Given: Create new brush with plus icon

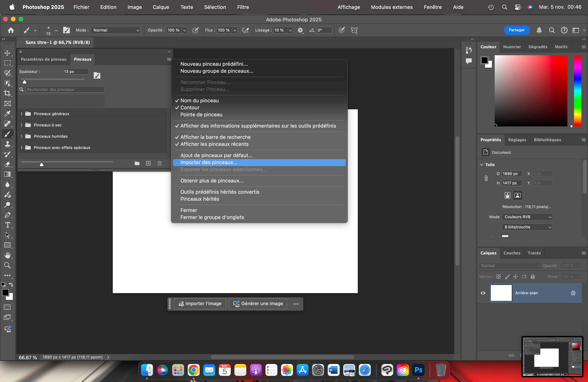Looking at the screenshot, I should tap(148, 163).
